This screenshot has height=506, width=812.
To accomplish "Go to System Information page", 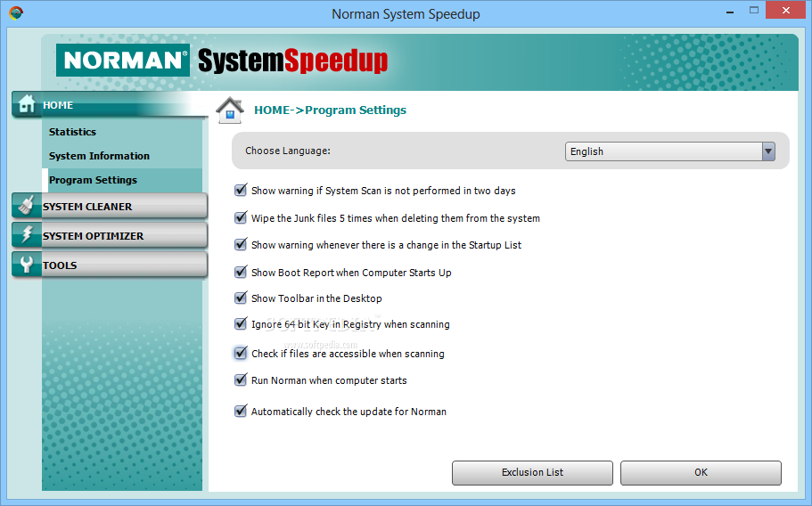I will (x=99, y=156).
